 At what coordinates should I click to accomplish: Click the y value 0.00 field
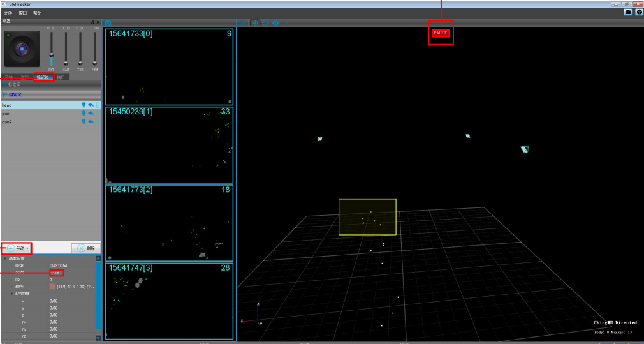tap(72, 308)
